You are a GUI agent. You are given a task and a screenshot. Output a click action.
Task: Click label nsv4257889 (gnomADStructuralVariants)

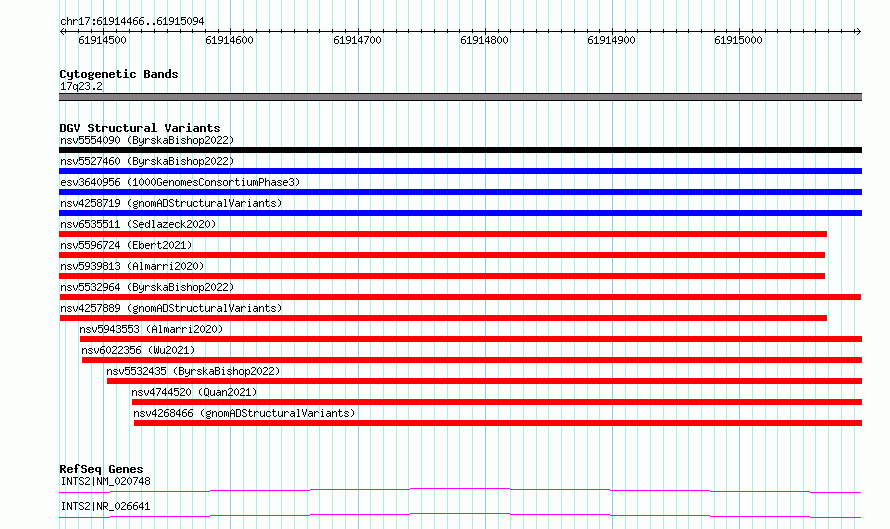[x=171, y=308]
